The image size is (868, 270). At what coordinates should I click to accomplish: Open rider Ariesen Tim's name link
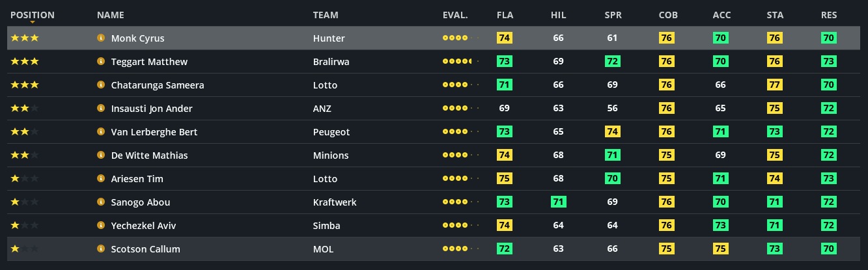[137, 179]
